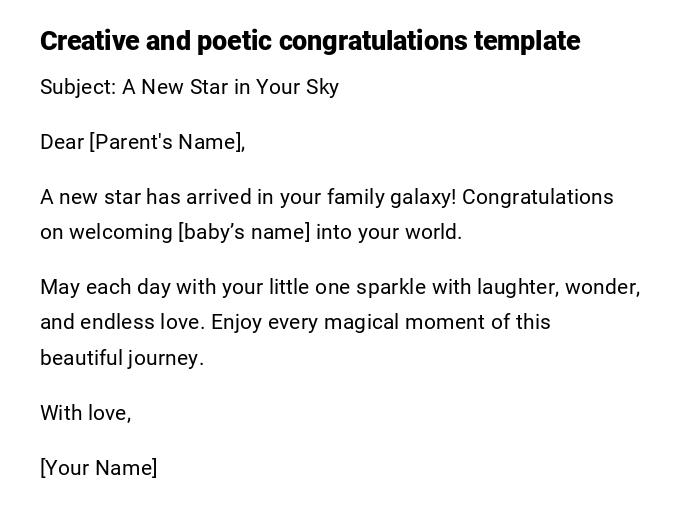The width and height of the screenshot is (700, 530).
Task: Click the [baby's name] placeholder
Action: [x=244, y=232]
